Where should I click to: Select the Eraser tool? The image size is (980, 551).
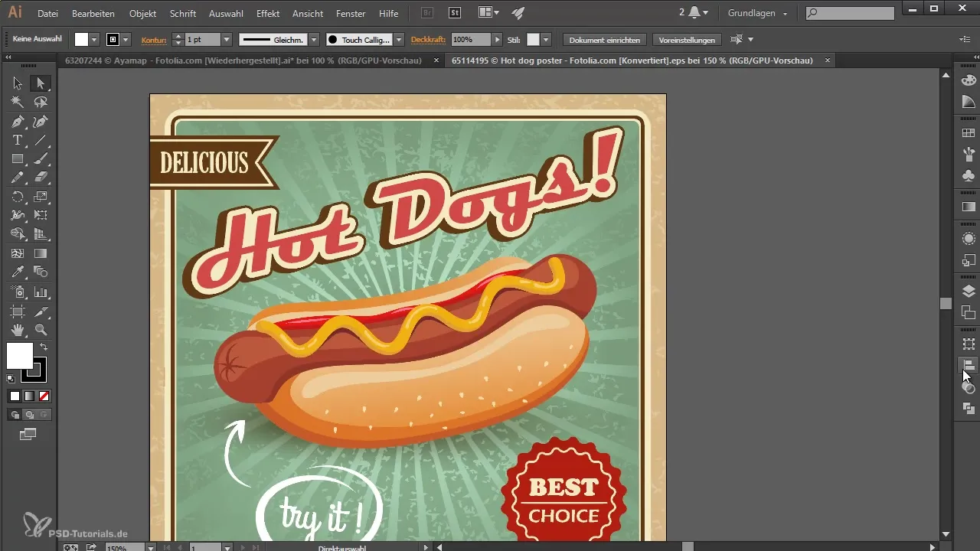click(x=41, y=178)
